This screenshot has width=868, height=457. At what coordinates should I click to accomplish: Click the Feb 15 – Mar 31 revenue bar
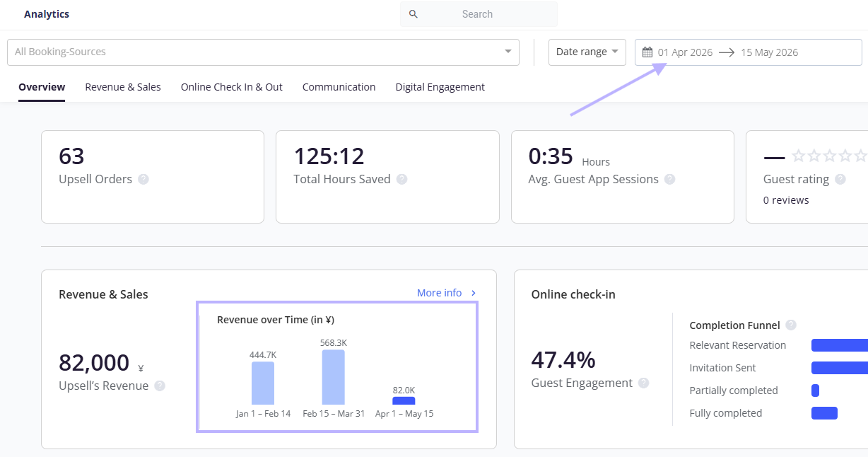(x=334, y=377)
